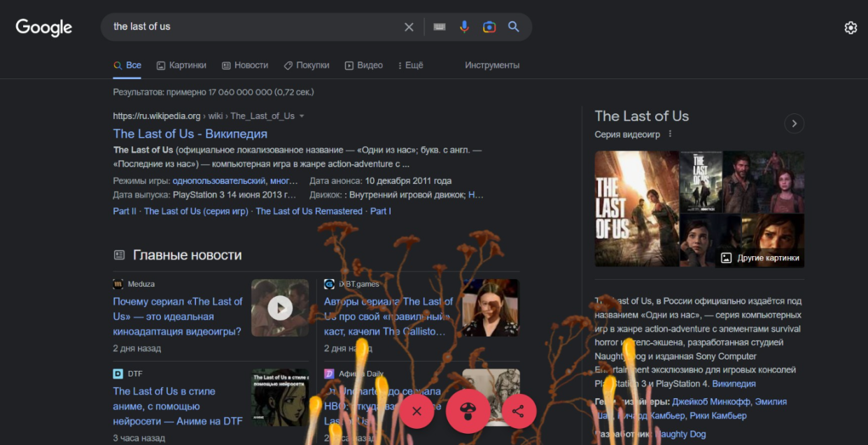Click the '3 часа назад' timestamp
Image resolution: width=868 pixels, height=445 pixels.
coord(139,439)
